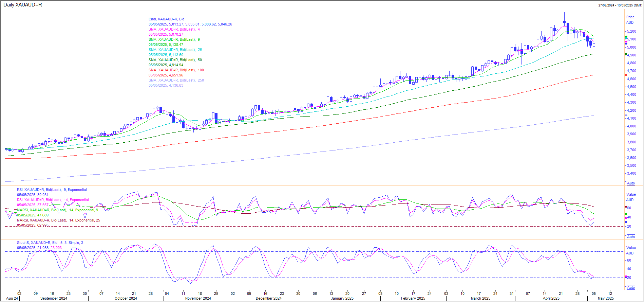Viewport: 644px width, 302px height.
Task: Click the 60 label on the Stochastic axis
Action: [629, 260]
